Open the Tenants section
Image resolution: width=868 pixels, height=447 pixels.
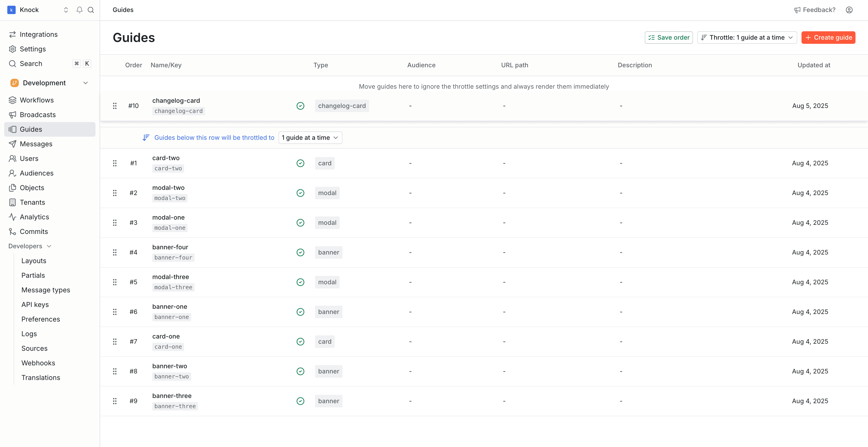pos(32,202)
